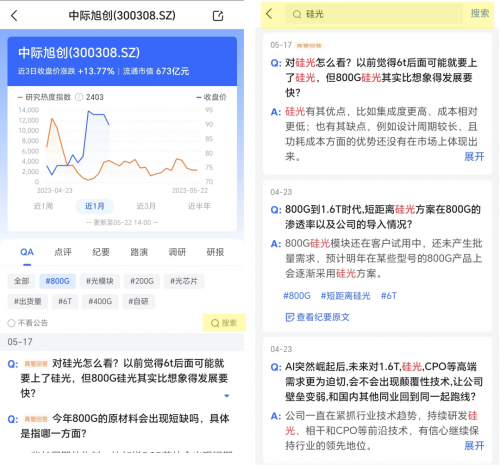Open 查看纪要原文 link
The height and width of the screenshot is (465, 500).
tap(317, 317)
